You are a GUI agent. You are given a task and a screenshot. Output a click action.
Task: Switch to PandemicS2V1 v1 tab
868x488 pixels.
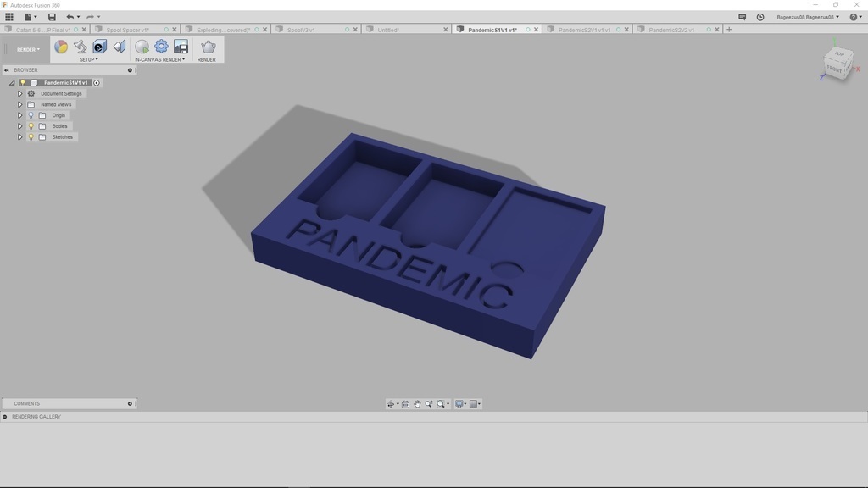(584, 30)
